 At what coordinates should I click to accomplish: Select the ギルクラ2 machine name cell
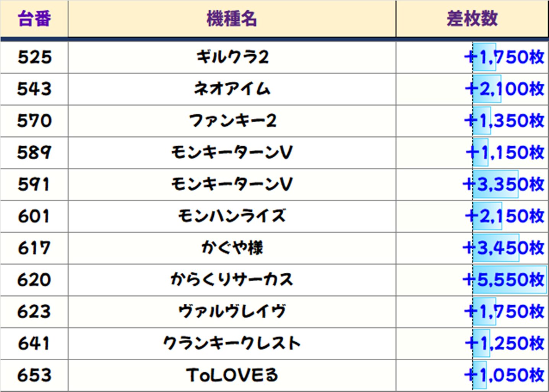(x=232, y=57)
